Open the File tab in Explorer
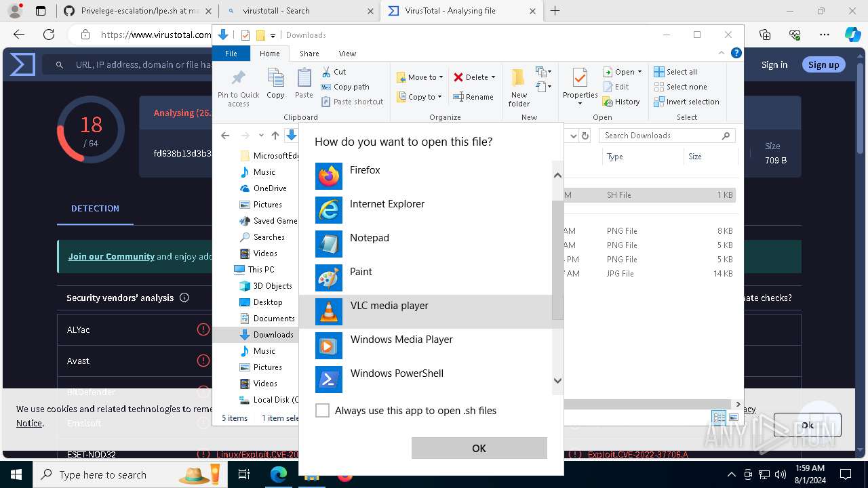The height and width of the screenshot is (488, 868). tap(231, 54)
